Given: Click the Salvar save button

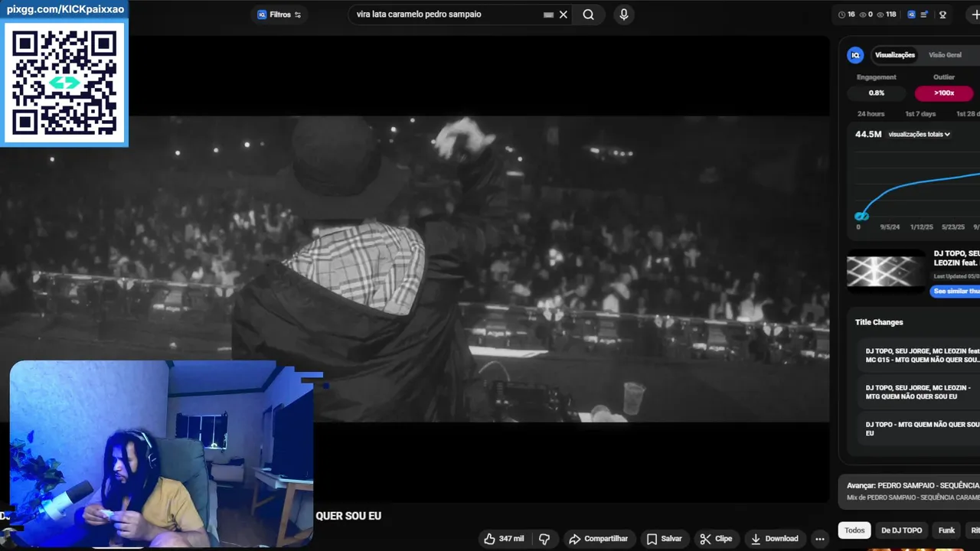Looking at the screenshot, I should click(664, 539).
